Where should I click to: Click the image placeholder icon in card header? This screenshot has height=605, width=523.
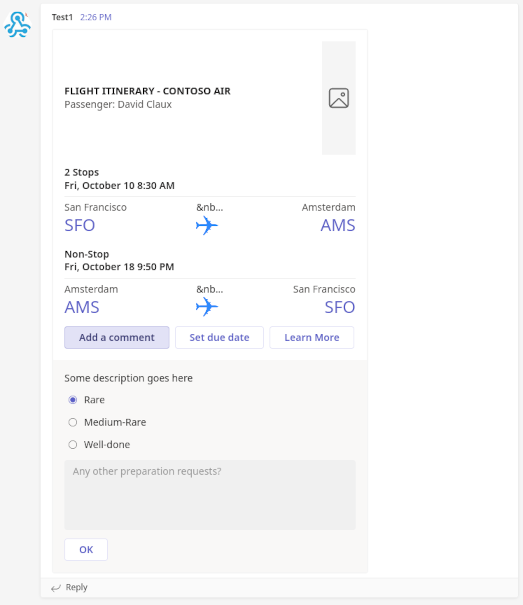point(339,98)
